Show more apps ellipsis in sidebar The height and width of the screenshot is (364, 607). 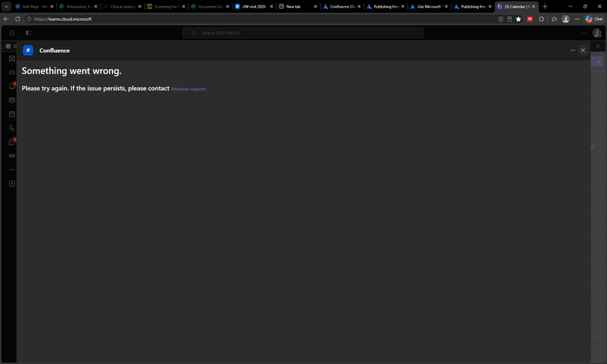pyautogui.click(x=12, y=170)
